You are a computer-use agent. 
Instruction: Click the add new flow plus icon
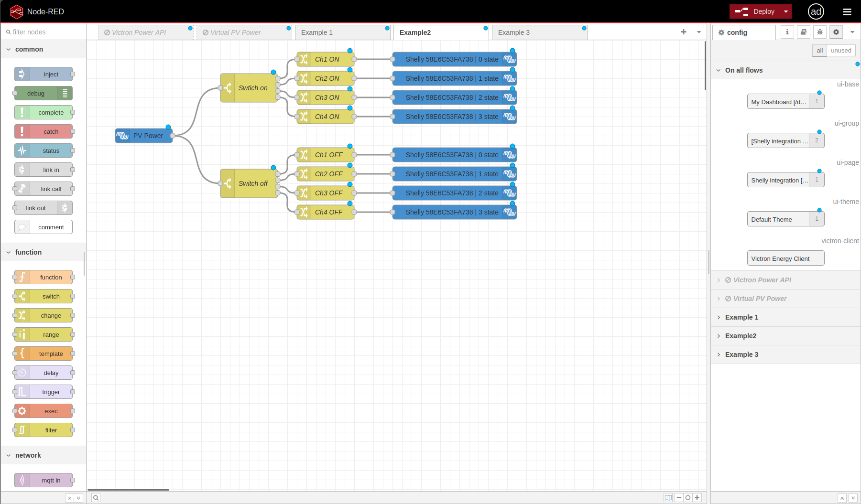coord(684,32)
